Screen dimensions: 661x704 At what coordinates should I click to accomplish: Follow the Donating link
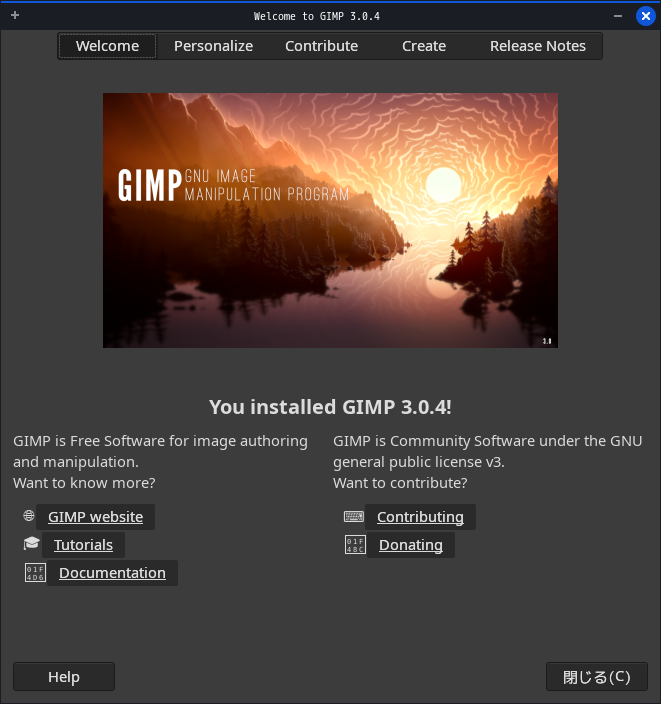point(411,545)
